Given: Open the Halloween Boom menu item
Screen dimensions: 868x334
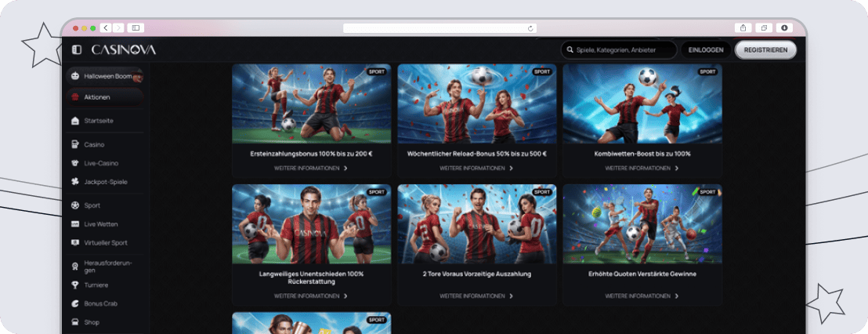Looking at the screenshot, I should tap(105, 77).
